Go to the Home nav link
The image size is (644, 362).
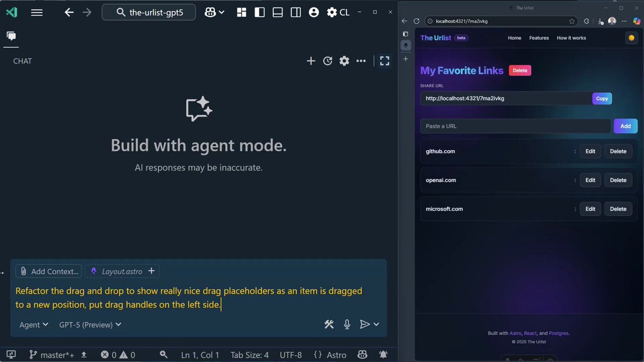coord(515,38)
